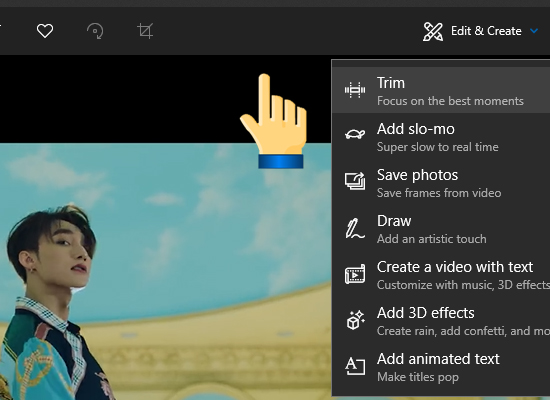Click the Save photos icon
Screen dimensions: 550x400
(x=355, y=181)
